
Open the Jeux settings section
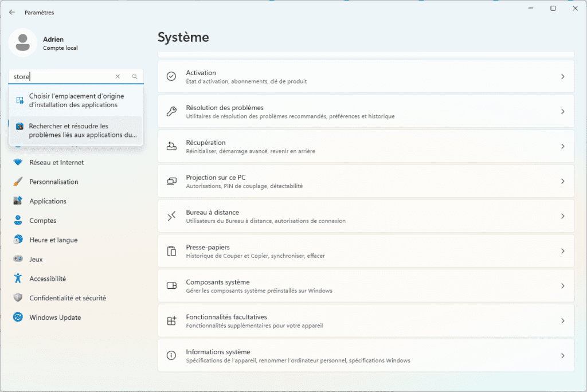pos(76,259)
